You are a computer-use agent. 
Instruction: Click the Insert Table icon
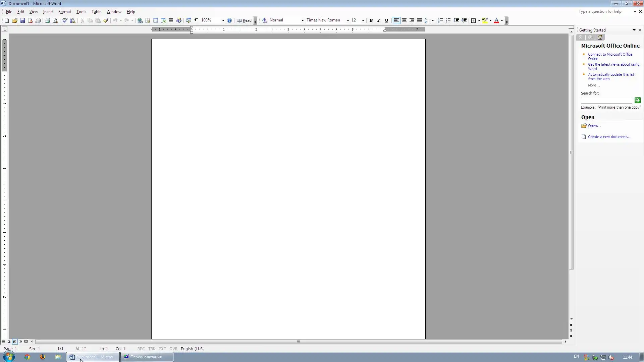coord(156,20)
